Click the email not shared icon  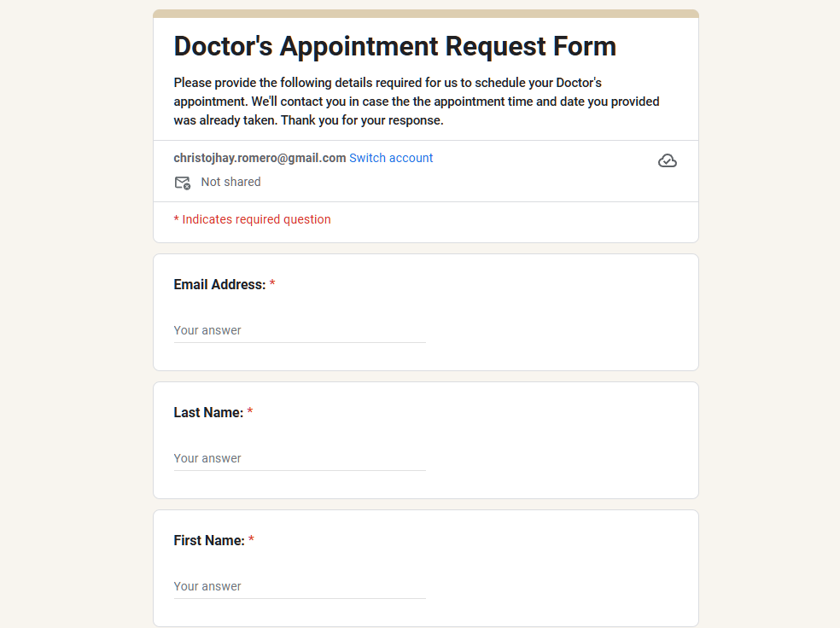point(182,183)
